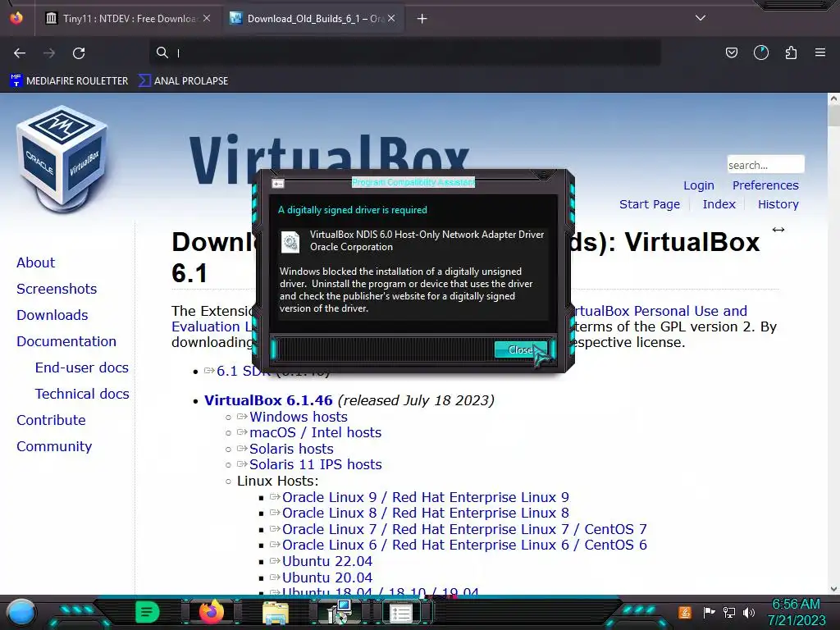Open File Explorer from the taskbar
Screen dimensions: 840x630
click(276, 614)
